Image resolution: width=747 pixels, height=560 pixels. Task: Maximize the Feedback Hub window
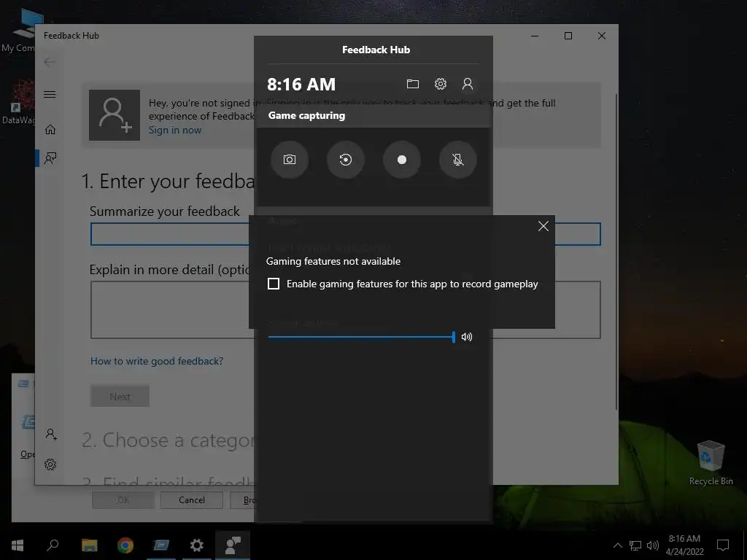point(568,36)
